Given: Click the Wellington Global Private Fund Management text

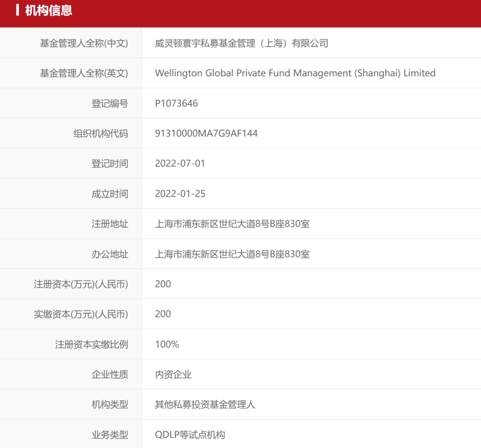Looking at the screenshot, I should [295, 73].
